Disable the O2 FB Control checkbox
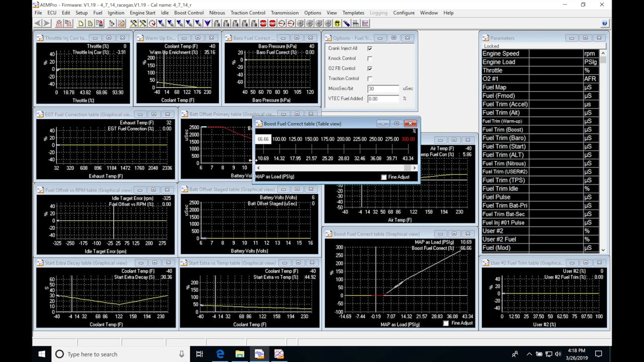Screen dimensions: 644x362 370,68
